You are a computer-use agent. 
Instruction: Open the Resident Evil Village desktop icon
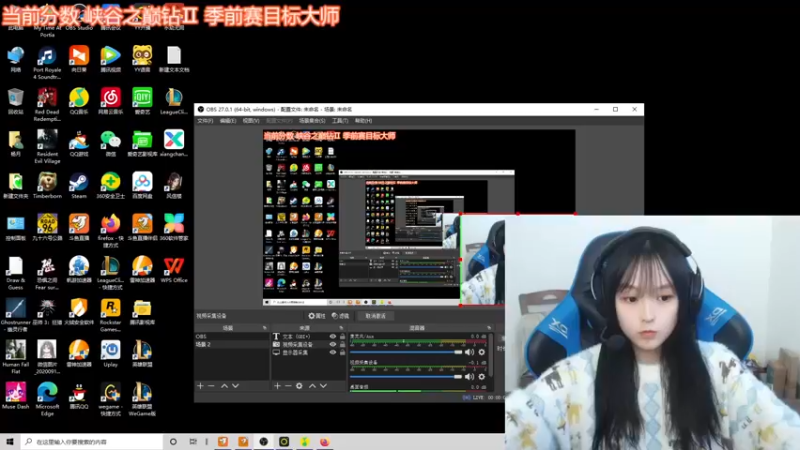click(x=47, y=147)
